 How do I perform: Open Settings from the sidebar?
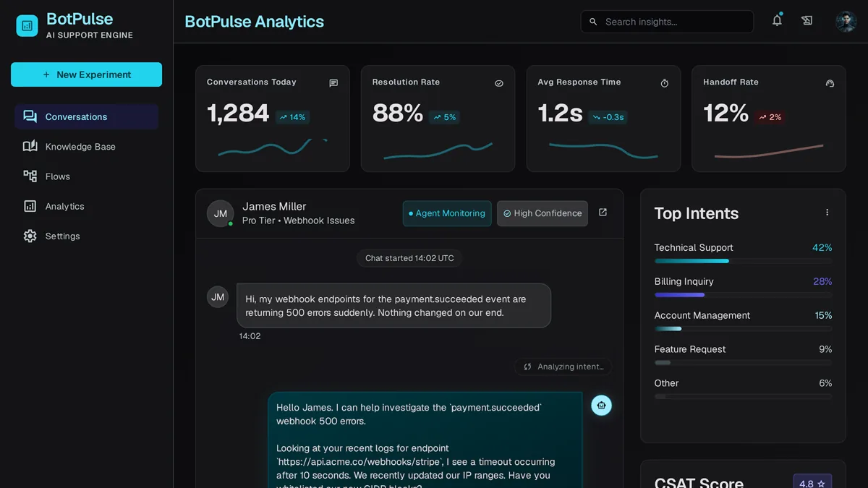pyautogui.click(x=86, y=236)
